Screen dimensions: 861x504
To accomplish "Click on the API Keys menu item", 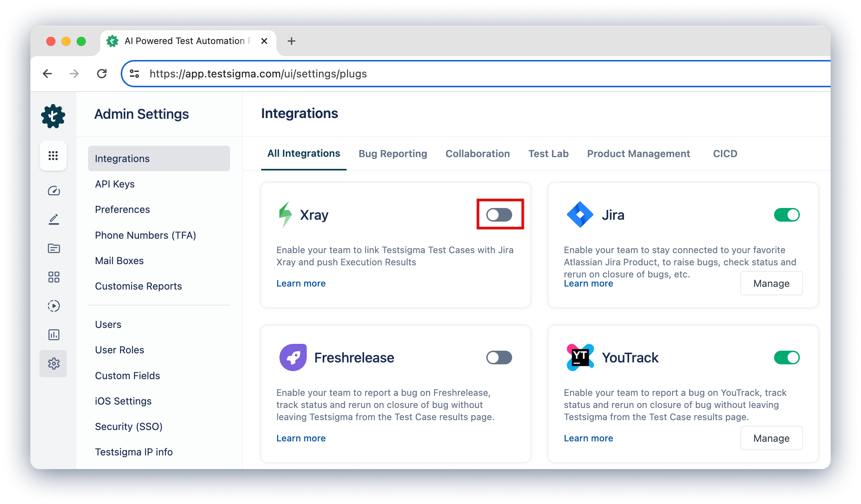I will (x=115, y=184).
